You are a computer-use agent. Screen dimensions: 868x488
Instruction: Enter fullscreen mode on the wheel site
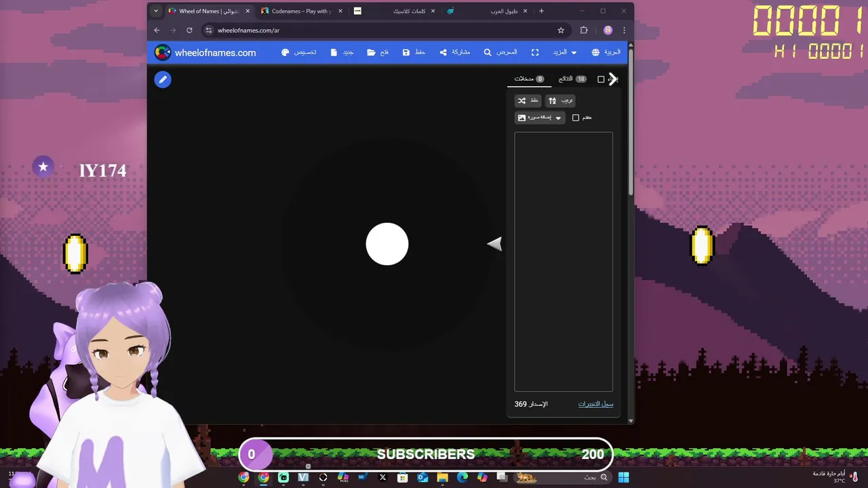(535, 52)
